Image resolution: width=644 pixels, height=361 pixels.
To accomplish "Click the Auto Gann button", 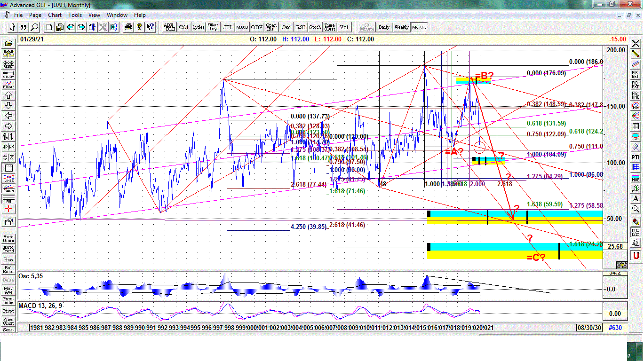I will pyautogui.click(x=8, y=239).
